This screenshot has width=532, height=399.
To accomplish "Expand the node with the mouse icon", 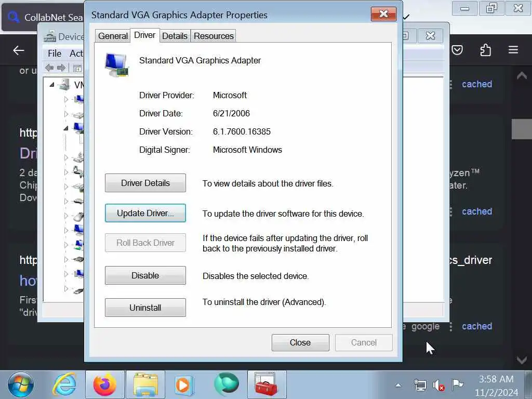I will (66, 216).
